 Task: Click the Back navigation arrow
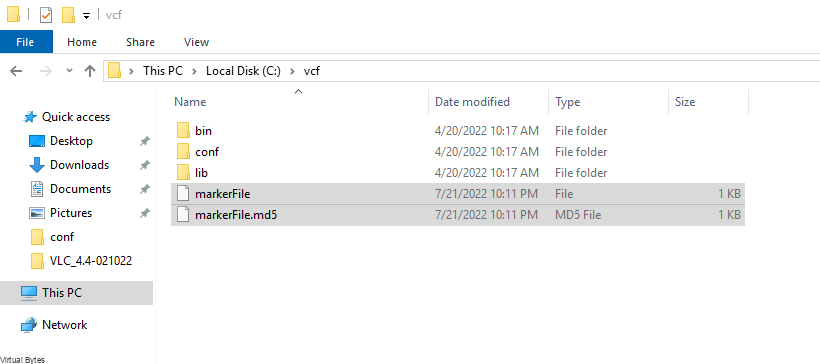[16, 71]
